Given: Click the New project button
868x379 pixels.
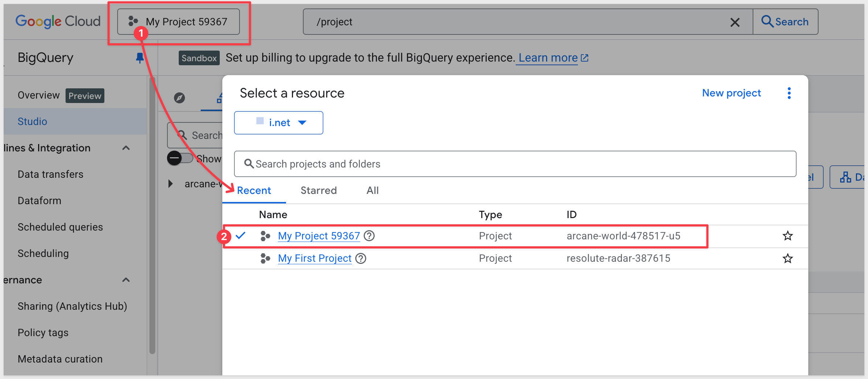Looking at the screenshot, I should coord(731,93).
